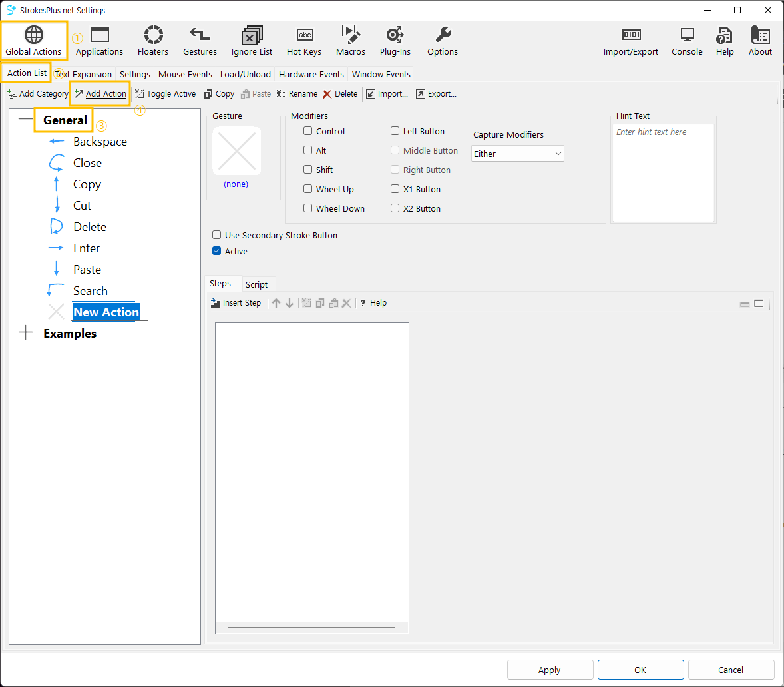Image resolution: width=784 pixels, height=687 pixels.
Task: Open the Applications section
Action: [x=100, y=41]
